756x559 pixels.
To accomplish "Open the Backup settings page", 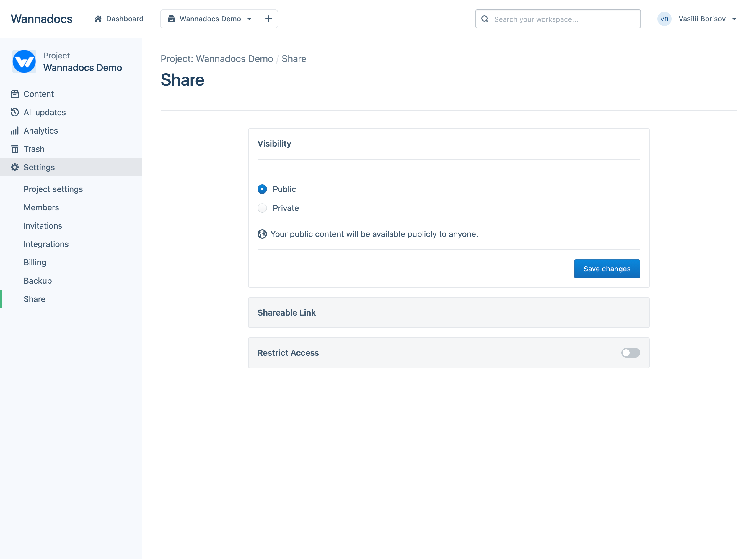I will coord(38,281).
